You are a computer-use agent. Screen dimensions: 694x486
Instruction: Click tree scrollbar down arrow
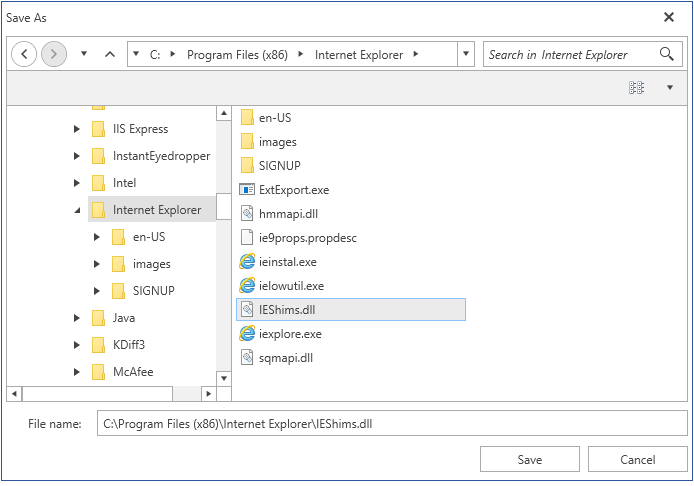pos(224,378)
